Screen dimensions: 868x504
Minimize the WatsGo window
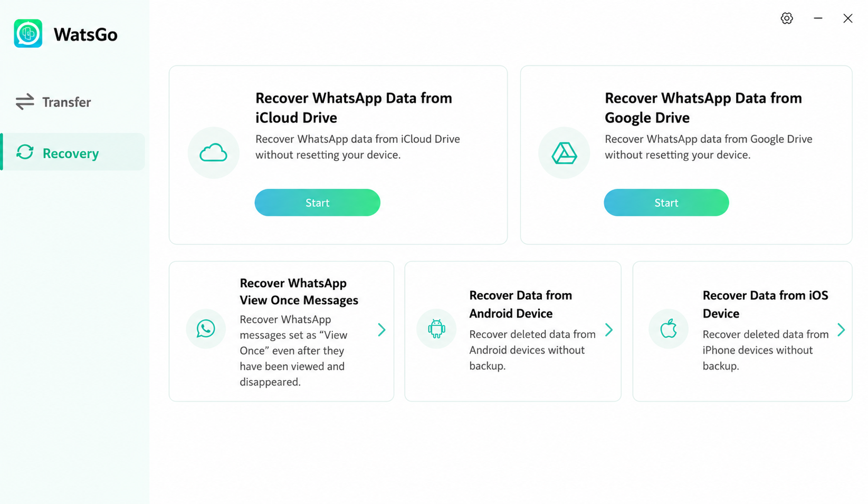point(818,18)
